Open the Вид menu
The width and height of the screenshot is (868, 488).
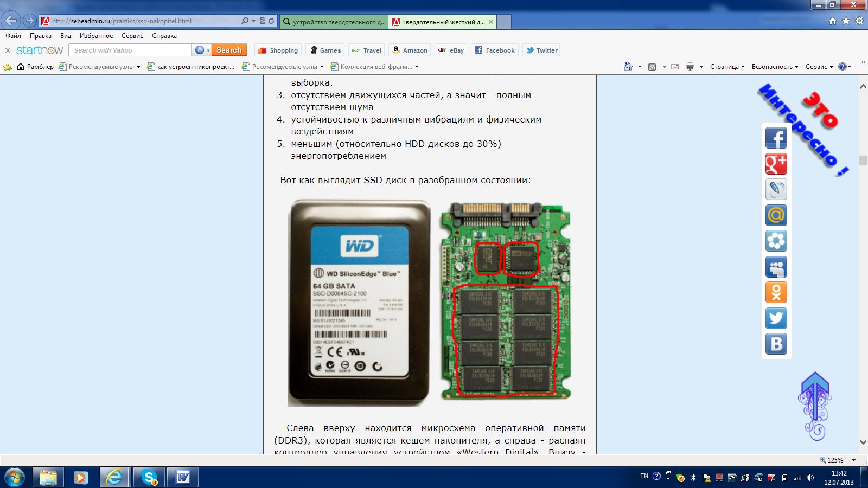66,36
